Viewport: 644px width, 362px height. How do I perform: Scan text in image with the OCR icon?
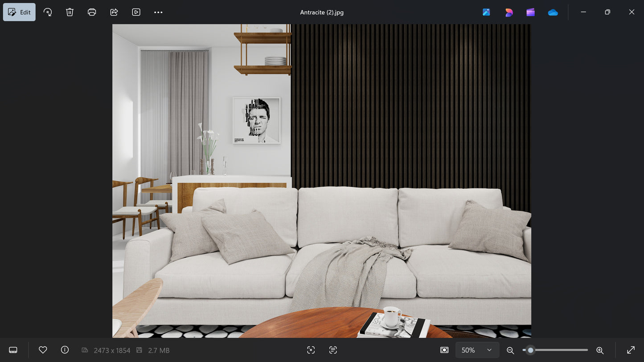(x=333, y=350)
